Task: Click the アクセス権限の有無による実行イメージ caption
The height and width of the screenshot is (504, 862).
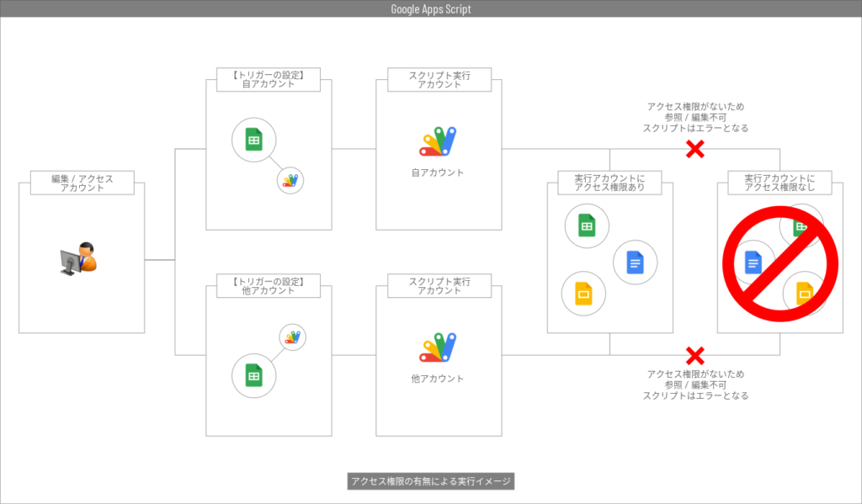Action: 431,481
